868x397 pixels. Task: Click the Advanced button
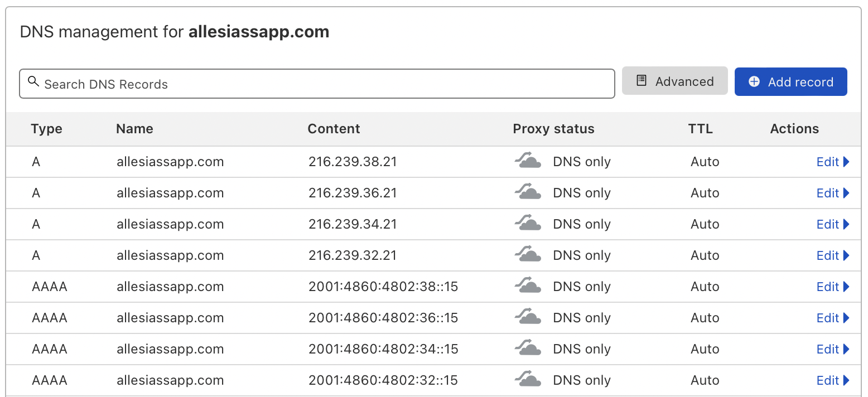click(x=674, y=81)
